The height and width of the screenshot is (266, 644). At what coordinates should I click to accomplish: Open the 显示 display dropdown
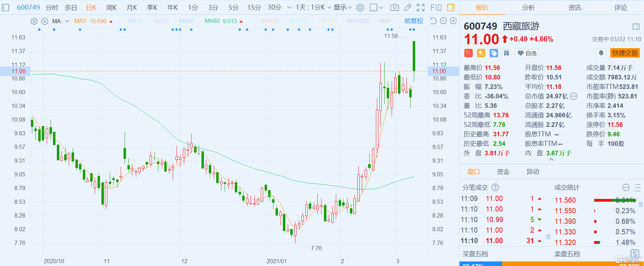[x=343, y=7]
